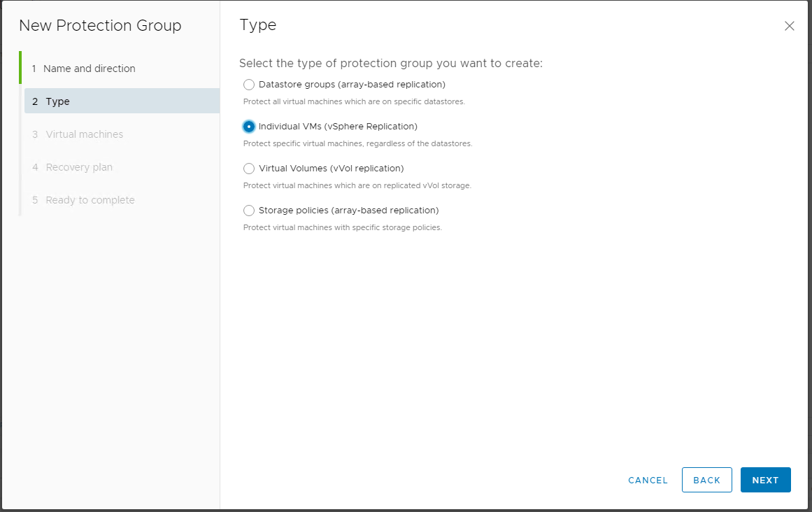Open step 2 Type in wizard
812x512 pixels.
122,101
